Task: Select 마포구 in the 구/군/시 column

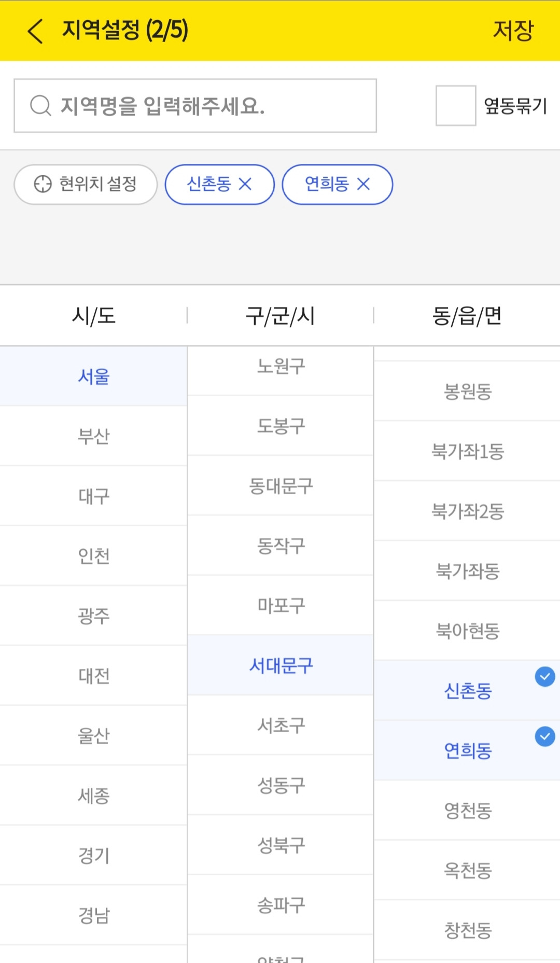Action: point(281,605)
